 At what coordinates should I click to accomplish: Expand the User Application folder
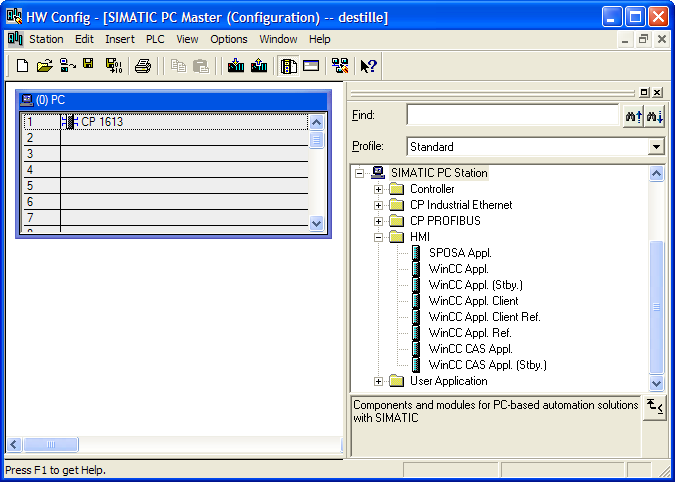click(378, 381)
